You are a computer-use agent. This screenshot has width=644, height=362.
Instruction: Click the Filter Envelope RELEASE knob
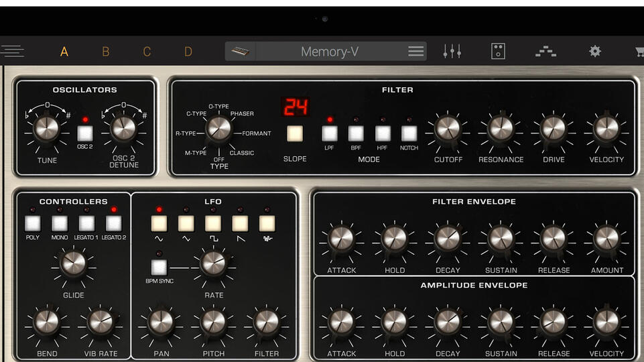(x=554, y=239)
